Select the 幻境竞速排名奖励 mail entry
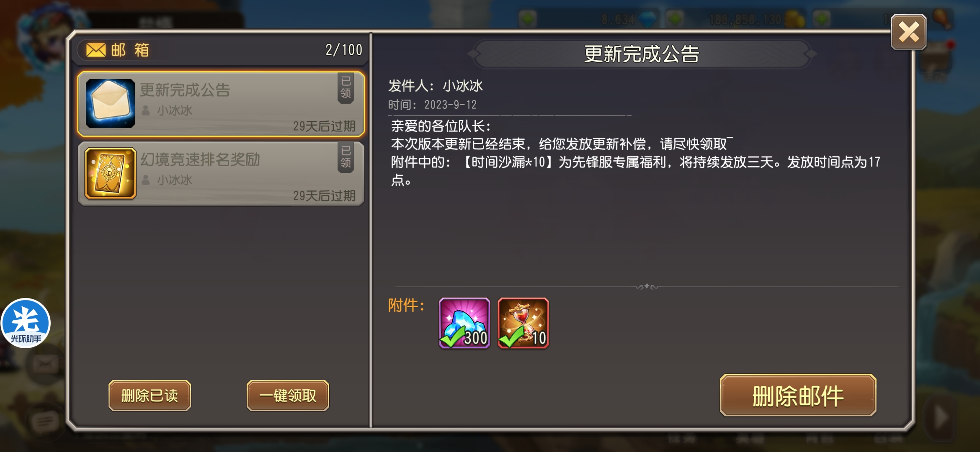980x452 pixels. click(221, 173)
